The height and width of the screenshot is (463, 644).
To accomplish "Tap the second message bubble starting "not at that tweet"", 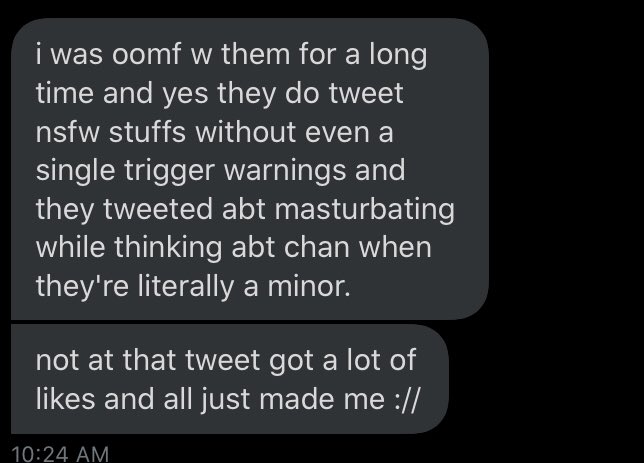I will [x=230, y=379].
